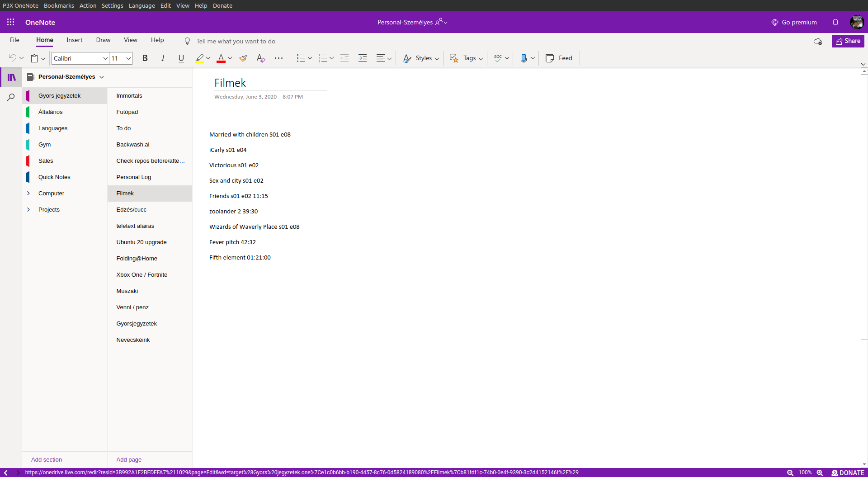Click the sync status cloud icon

tap(818, 42)
